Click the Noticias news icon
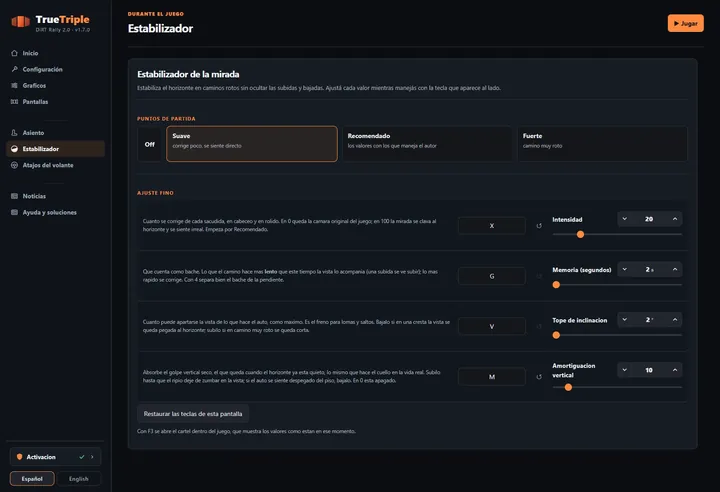Image resolution: width=720 pixels, height=492 pixels. [x=14, y=196]
